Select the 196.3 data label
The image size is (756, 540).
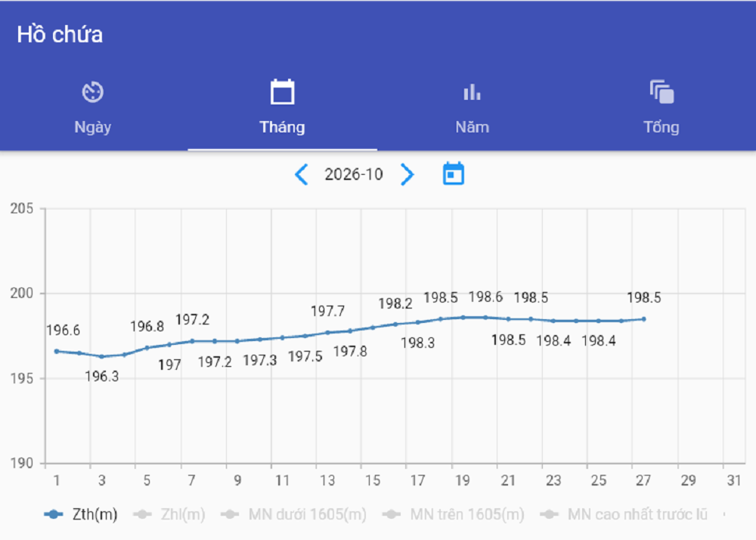click(x=102, y=376)
